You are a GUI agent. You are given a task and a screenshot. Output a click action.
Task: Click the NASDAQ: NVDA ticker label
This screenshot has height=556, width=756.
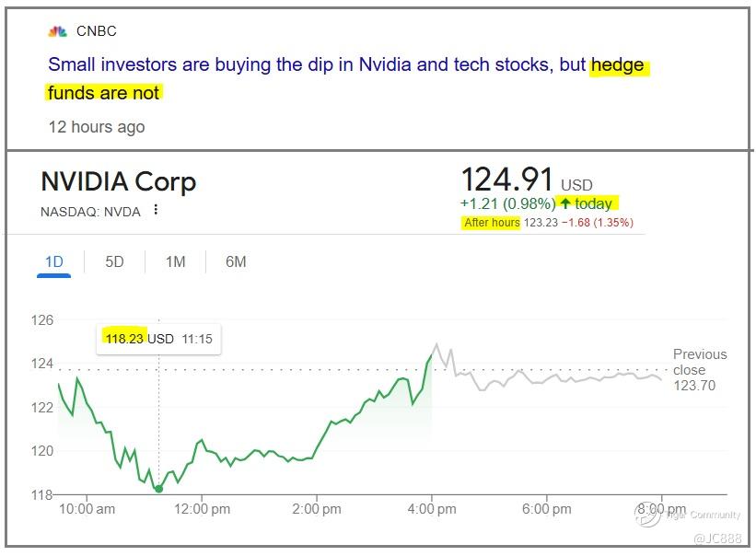pyautogui.click(x=90, y=212)
